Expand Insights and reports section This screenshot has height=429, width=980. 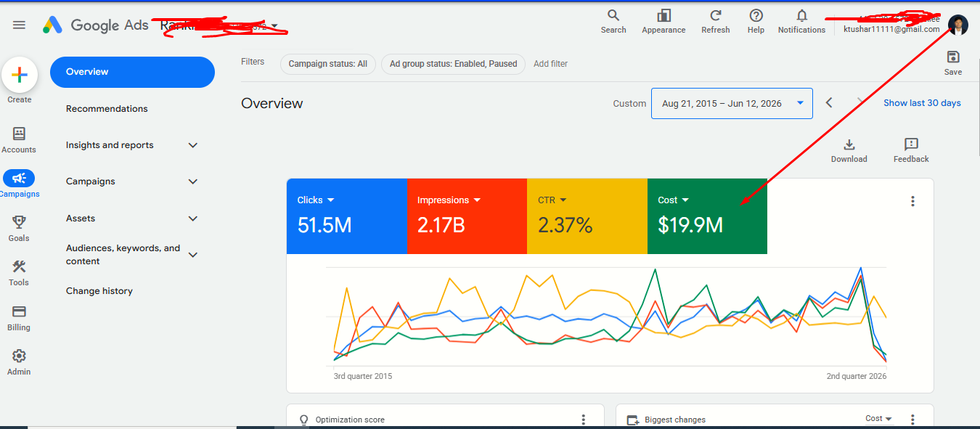tap(193, 145)
